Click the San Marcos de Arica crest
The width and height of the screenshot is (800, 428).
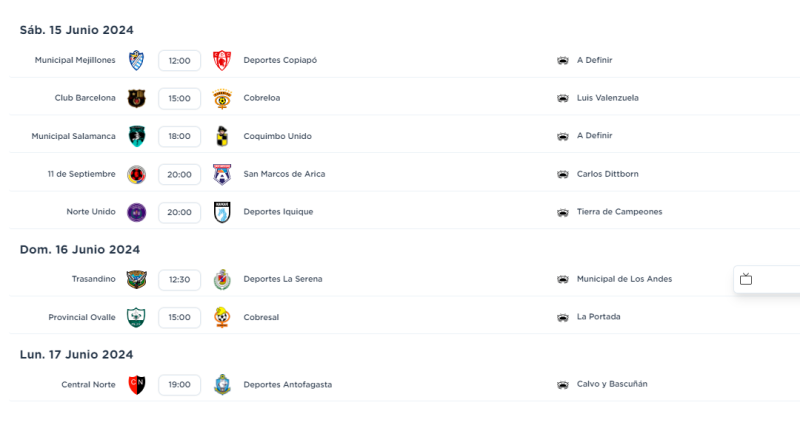222,174
